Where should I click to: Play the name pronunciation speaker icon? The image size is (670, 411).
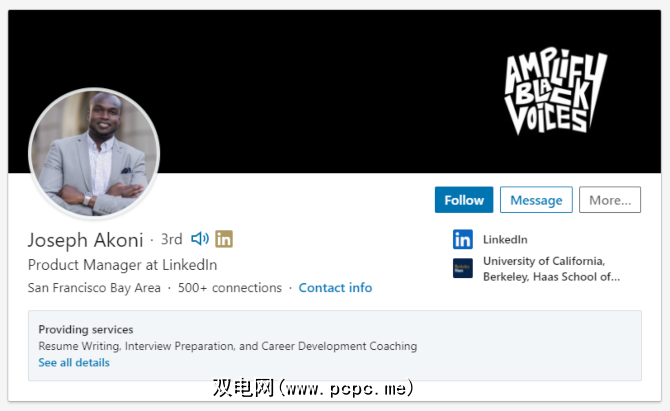pos(200,239)
